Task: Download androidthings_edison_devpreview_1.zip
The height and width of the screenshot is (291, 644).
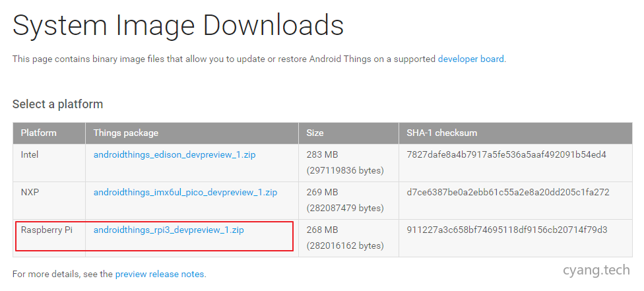Action: coord(175,154)
